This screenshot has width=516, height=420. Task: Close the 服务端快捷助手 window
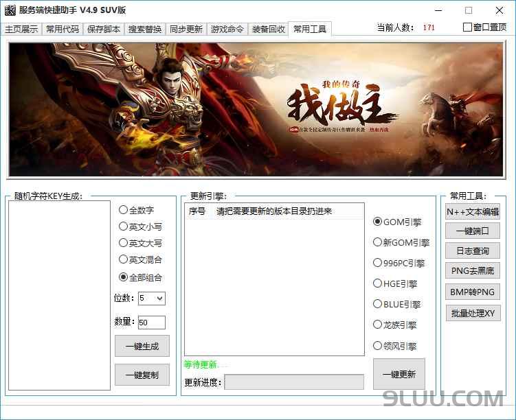tap(500, 10)
